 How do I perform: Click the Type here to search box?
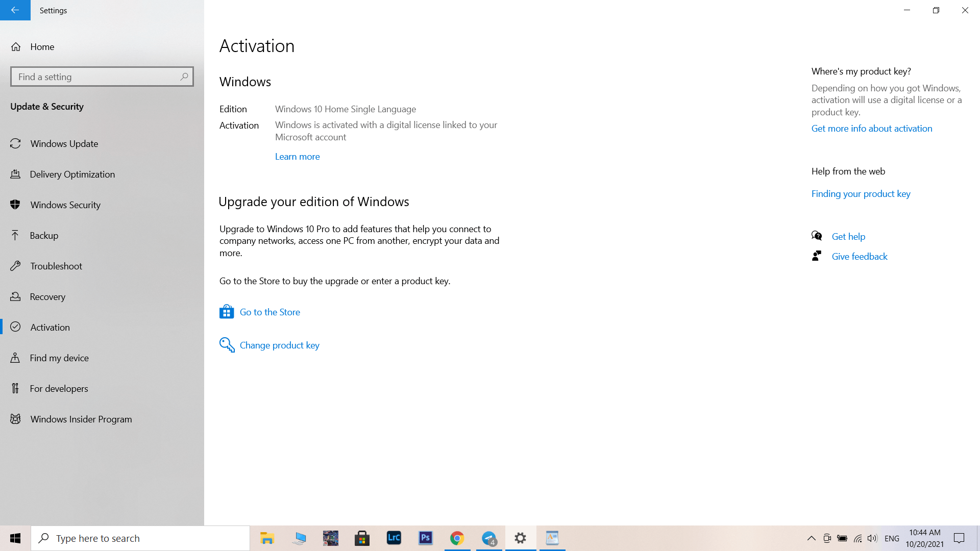140,538
